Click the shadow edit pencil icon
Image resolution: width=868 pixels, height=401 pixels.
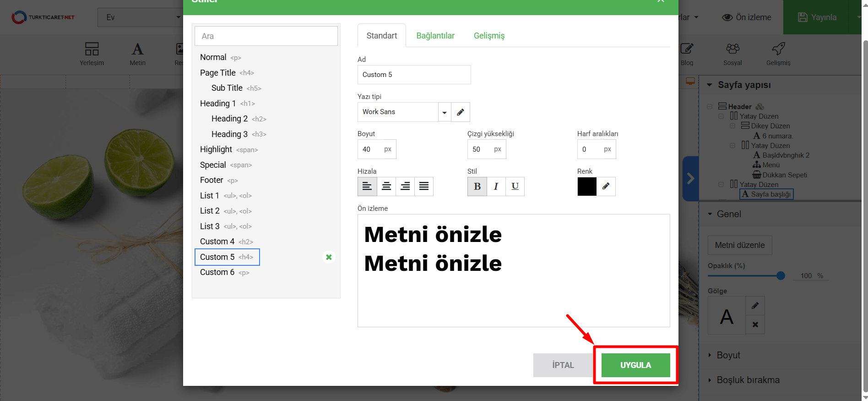pyautogui.click(x=755, y=306)
